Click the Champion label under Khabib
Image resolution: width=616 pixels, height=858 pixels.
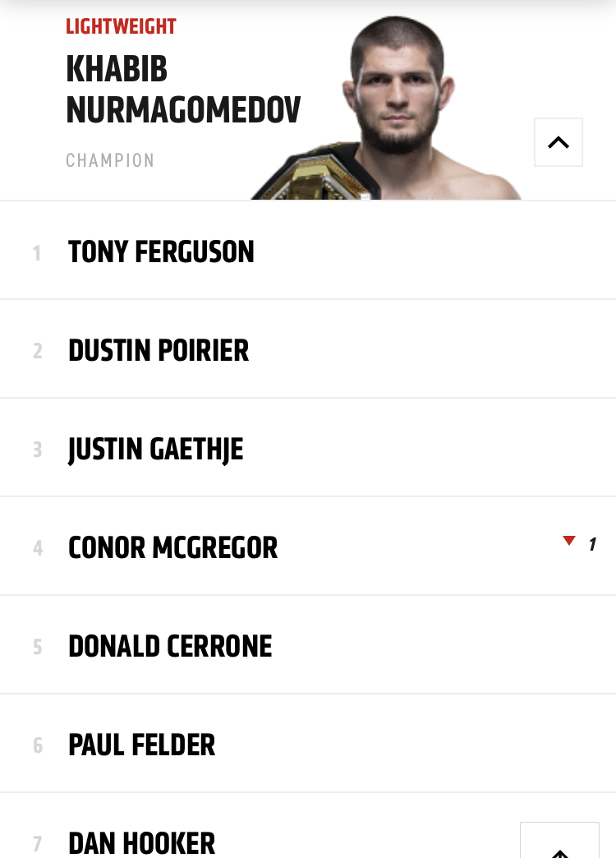110,160
